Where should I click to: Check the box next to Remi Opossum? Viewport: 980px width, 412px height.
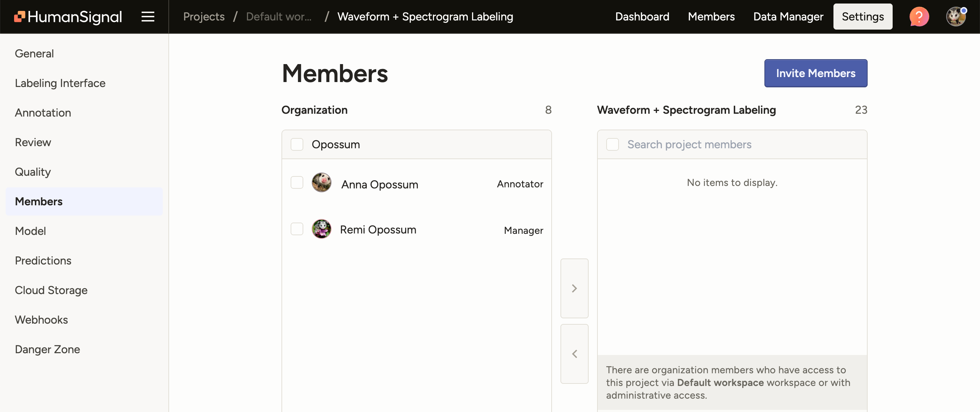click(x=297, y=229)
